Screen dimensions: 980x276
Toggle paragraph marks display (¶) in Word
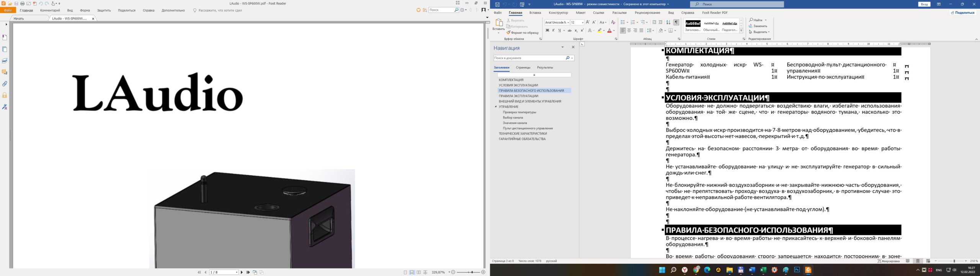(676, 22)
